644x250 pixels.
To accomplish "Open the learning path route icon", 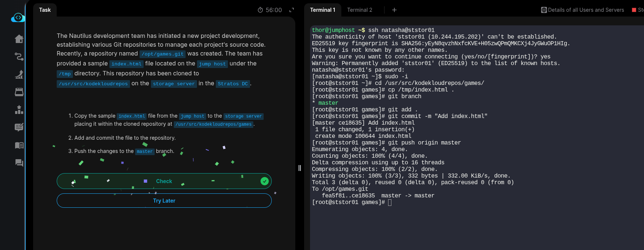I will 19,57.
